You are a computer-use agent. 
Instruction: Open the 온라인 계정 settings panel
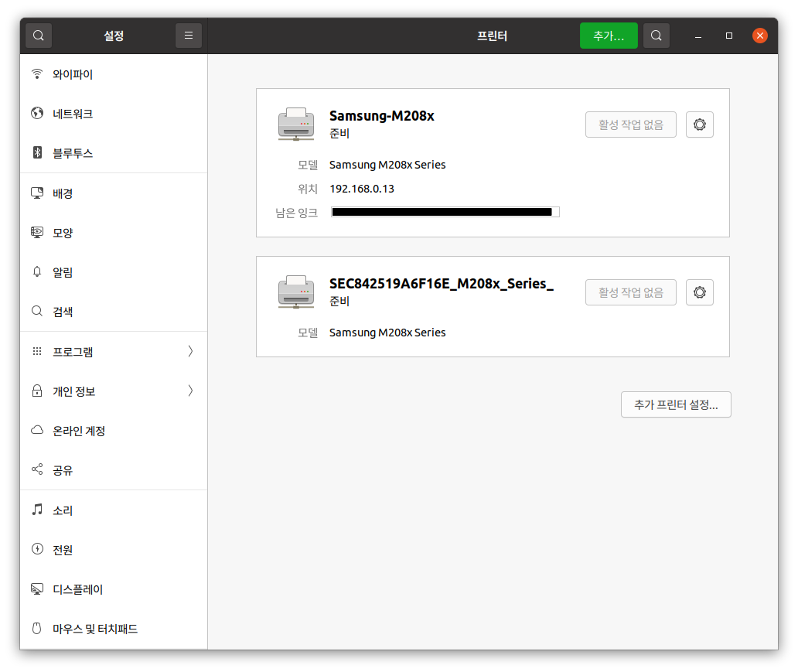click(x=114, y=431)
